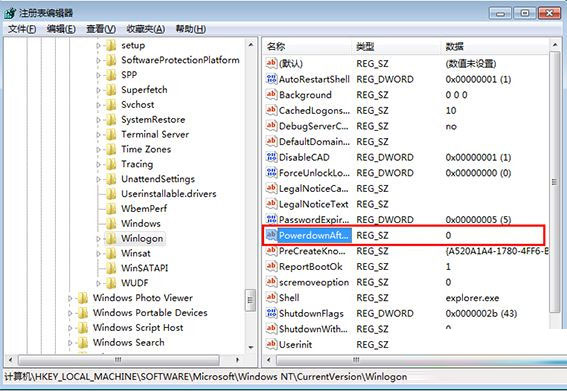The height and width of the screenshot is (391, 567).
Task: Click the string icon of ReportBootOk
Action: tap(271, 266)
